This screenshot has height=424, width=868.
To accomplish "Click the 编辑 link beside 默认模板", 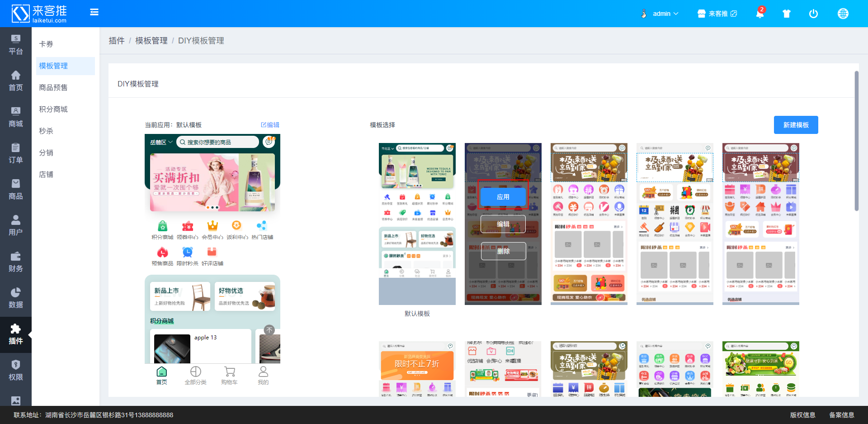I will click(x=270, y=125).
